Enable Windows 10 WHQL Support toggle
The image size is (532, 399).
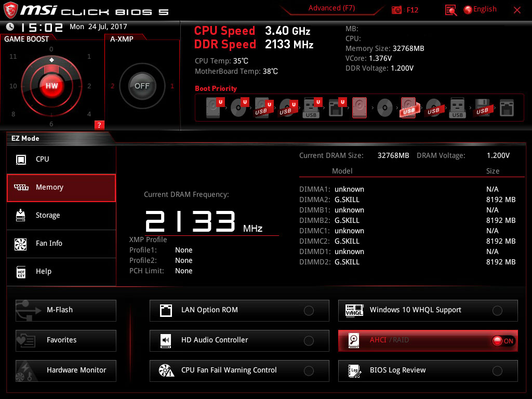497,311
